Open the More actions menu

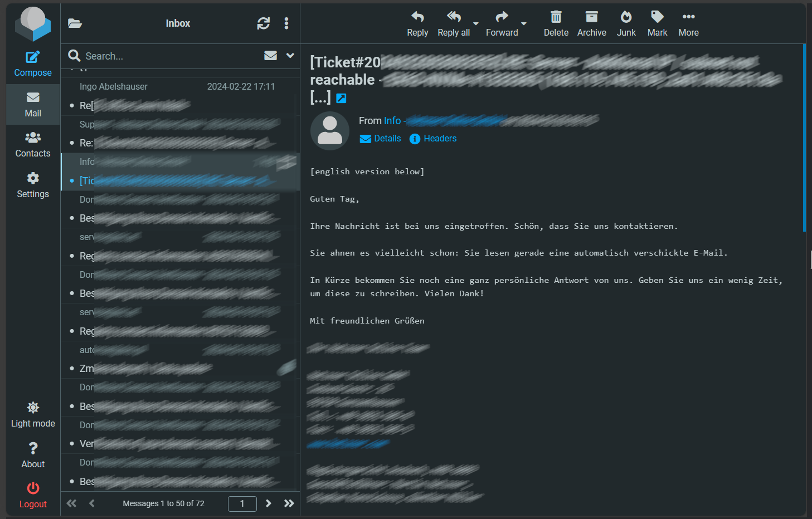click(x=688, y=24)
